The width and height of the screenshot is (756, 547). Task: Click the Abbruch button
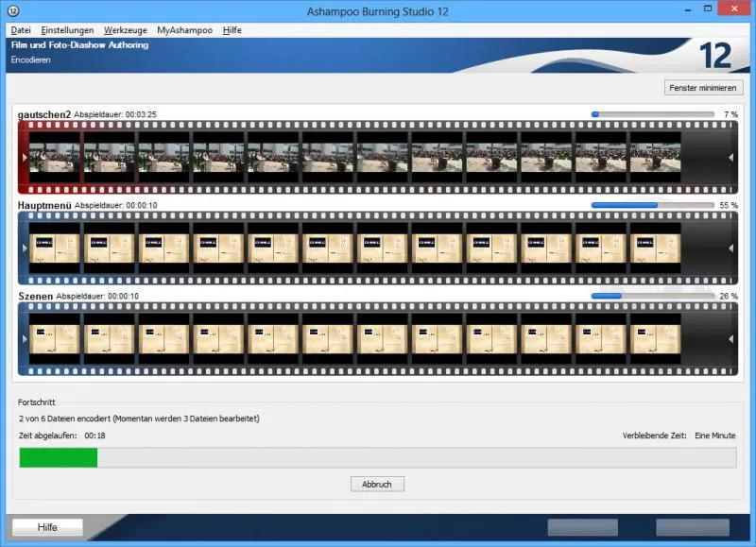[x=377, y=484]
